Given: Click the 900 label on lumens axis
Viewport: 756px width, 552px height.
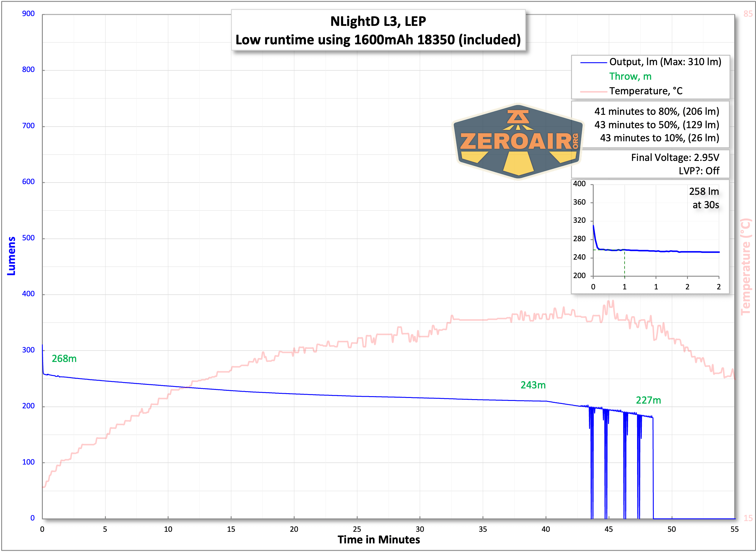Looking at the screenshot, I should point(28,14).
